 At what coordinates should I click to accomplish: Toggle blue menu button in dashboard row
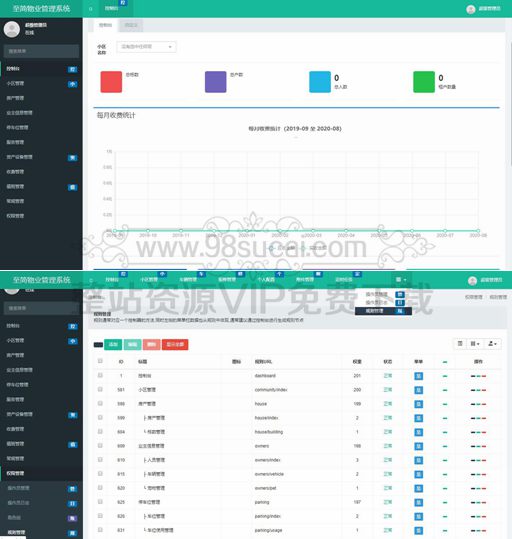coord(418,376)
